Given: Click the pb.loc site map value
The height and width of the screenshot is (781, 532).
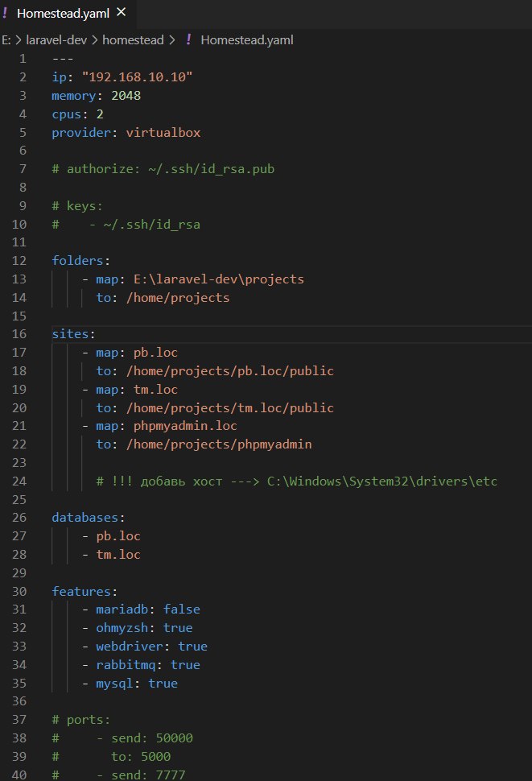Looking at the screenshot, I should (x=155, y=352).
